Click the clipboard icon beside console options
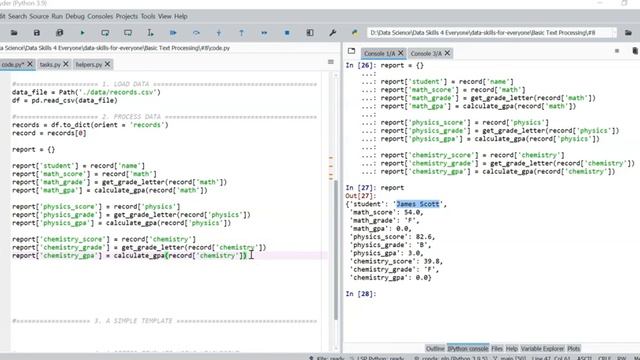Screen dimensions: 640x360 coord(635,51)
